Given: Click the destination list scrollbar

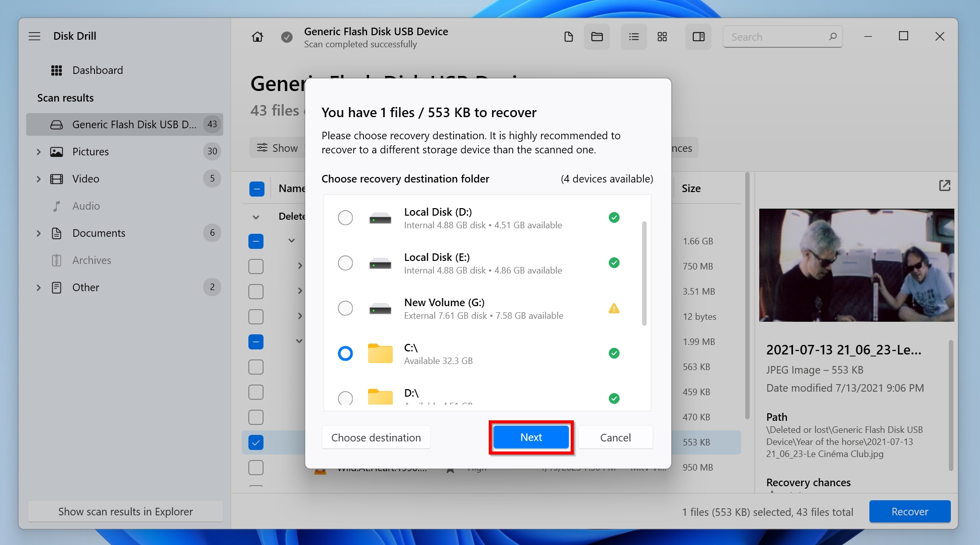Looking at the screenshot, I should [644, 274].
